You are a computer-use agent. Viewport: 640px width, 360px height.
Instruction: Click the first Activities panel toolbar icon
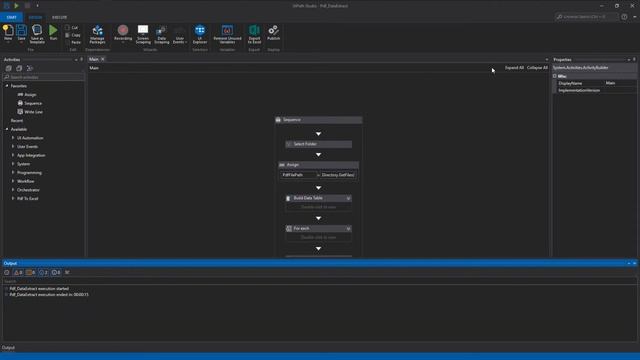(8, 68)
